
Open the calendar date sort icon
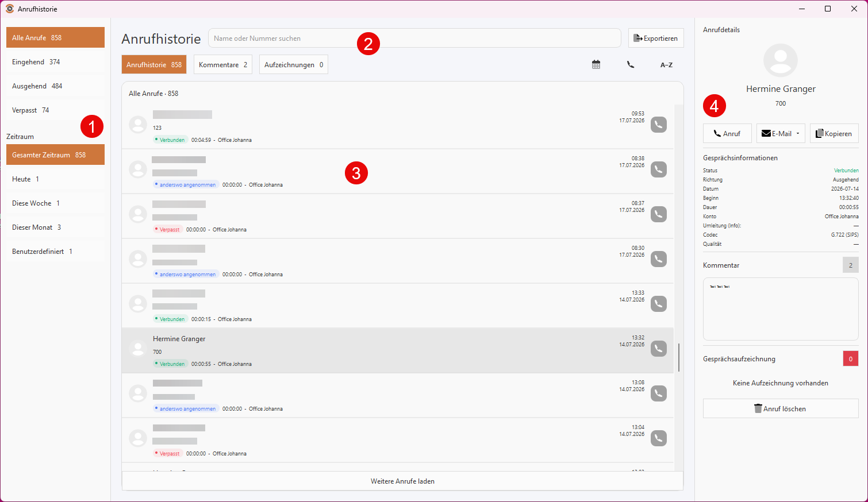[596, 65]
